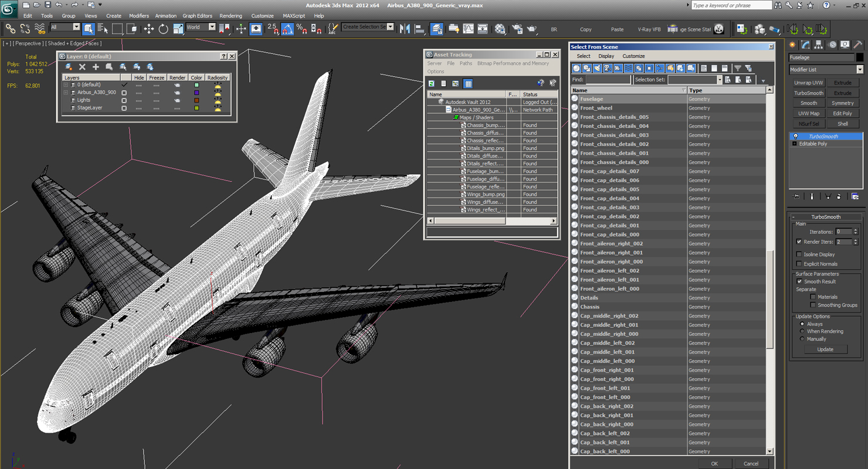
Task: Open the Material Editor icon
Action: pyautogui.click(x=500, y=28)
